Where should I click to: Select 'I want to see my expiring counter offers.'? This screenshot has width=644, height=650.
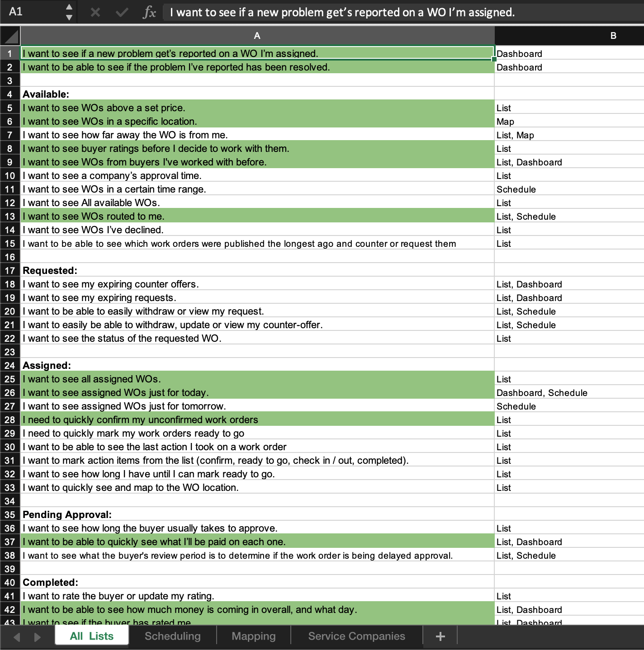click(x=257, y=284)
